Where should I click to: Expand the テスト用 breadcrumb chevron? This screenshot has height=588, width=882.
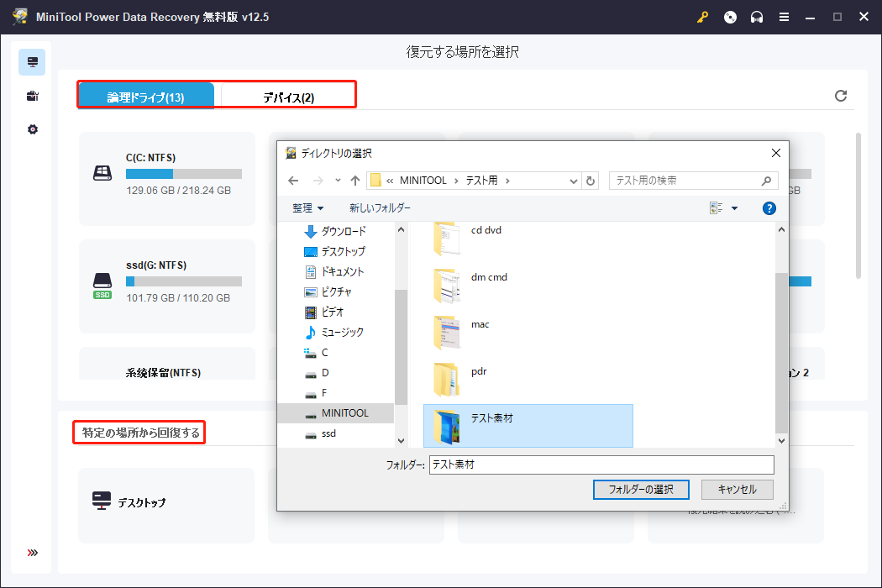tap(507, 181)
